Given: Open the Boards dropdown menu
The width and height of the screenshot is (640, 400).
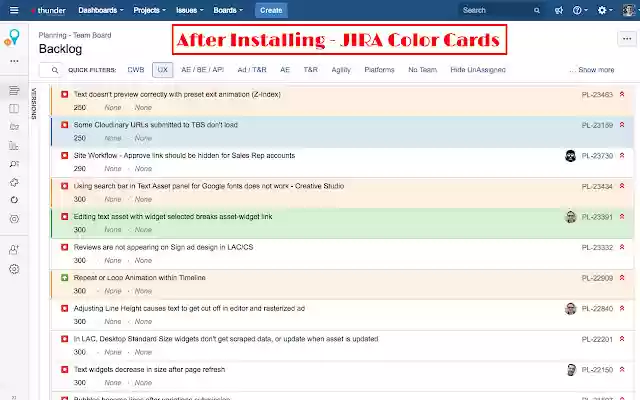Looking at the screenshot, I should pyautogui.click(x=228, y=10).
